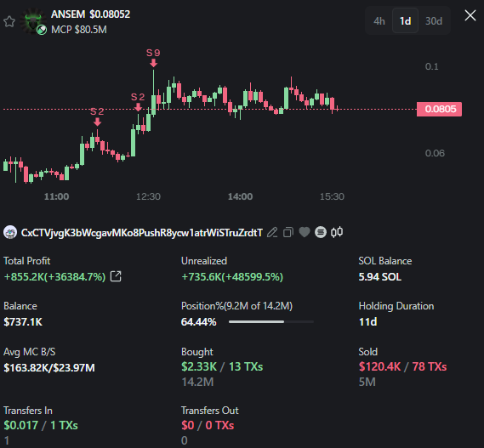Click the 11d holding duration value
This screenshot has height=448, width=484.
tap(367, 322)
